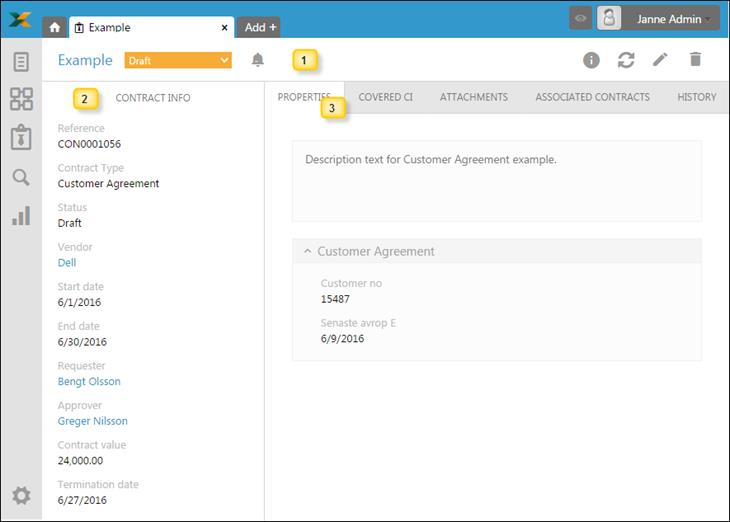Open the search magnifier in sidebar
The image size is (730, 522).
pyautogui.click(x=21, y=177)
